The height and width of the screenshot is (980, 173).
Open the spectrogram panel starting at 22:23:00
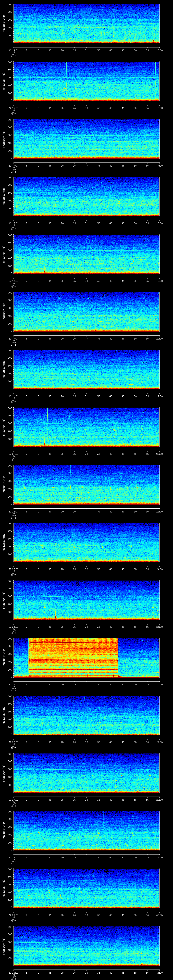(x=86, y=543)
